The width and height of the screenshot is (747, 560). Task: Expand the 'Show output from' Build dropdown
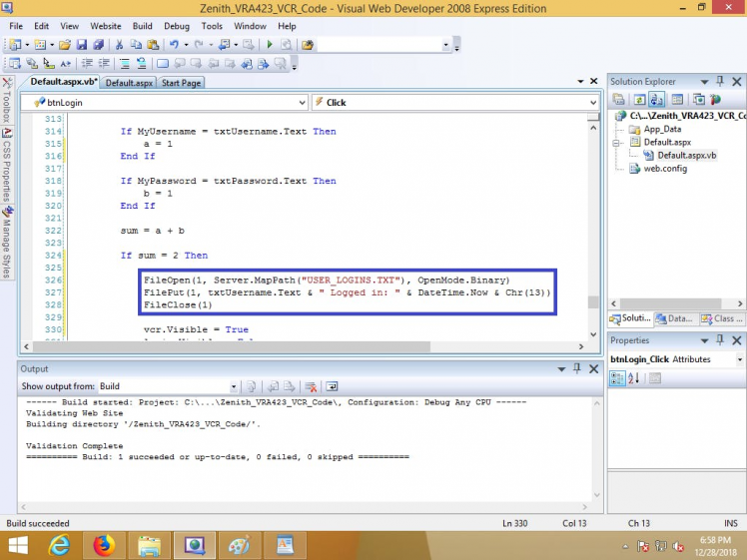coord(234,386)
